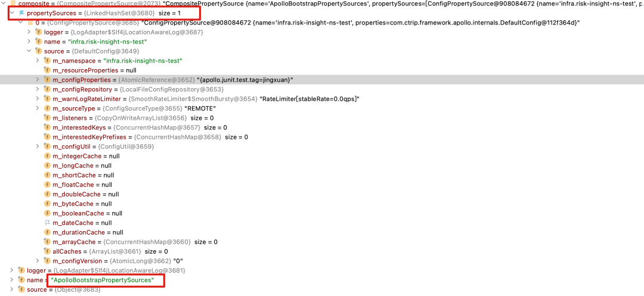Click the field icon beside m_longCache

pyautogui.click(x=48, y=166)
